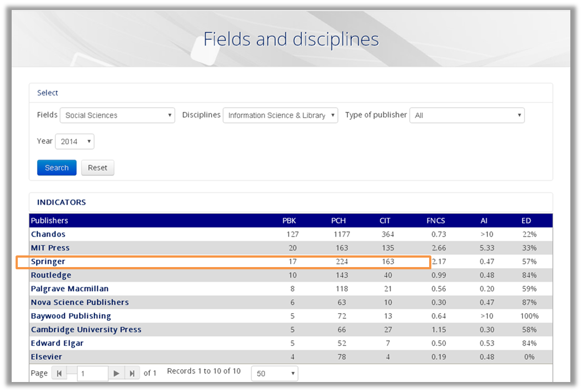Sort by the ED column header
The width and height of the screenshot is (582, 392).
point(526,220)
